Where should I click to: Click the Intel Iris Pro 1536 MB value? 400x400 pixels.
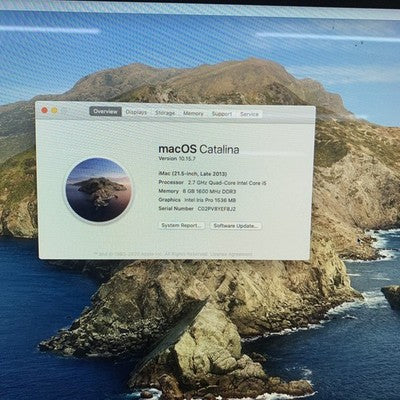point(210,200)
